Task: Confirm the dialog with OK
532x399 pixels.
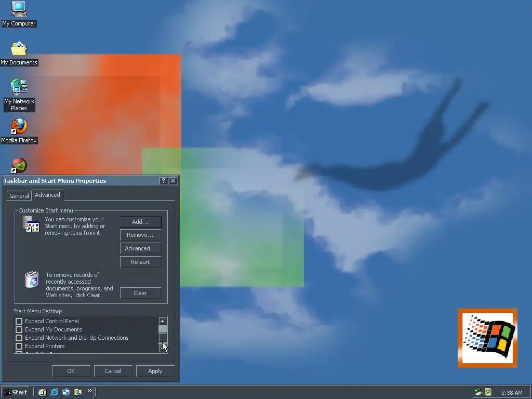Action: coord(71,371)
